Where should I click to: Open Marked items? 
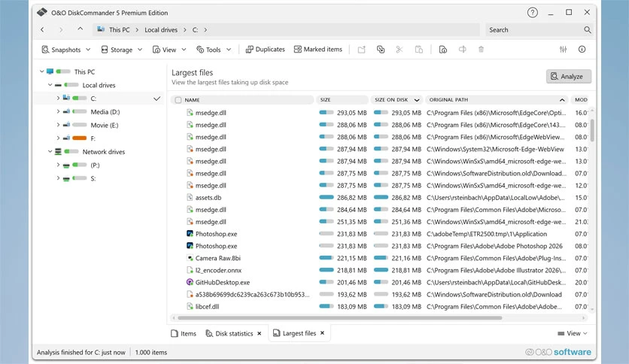click(x=318, y=50)
